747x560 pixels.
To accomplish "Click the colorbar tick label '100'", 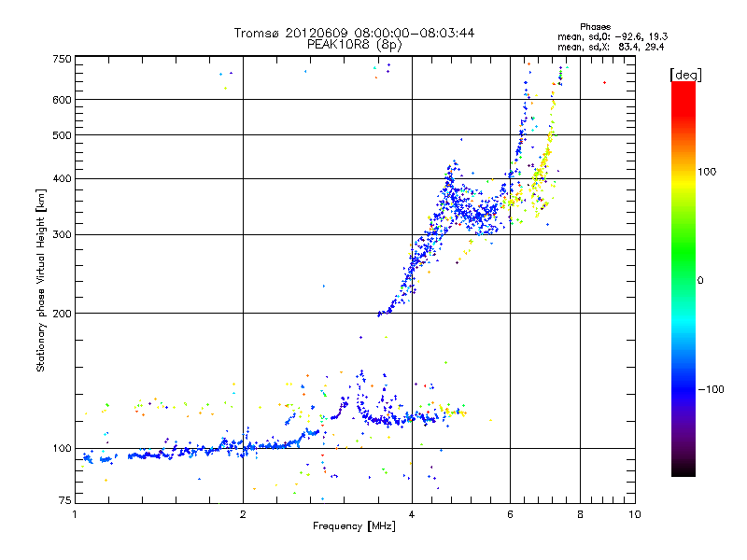I will tap(707, 172).
